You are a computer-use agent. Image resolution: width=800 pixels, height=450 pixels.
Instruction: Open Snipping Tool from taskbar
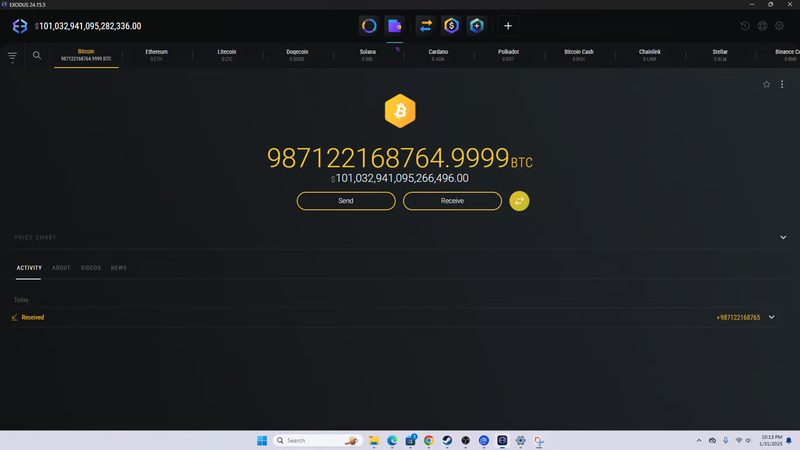(539, 440)
